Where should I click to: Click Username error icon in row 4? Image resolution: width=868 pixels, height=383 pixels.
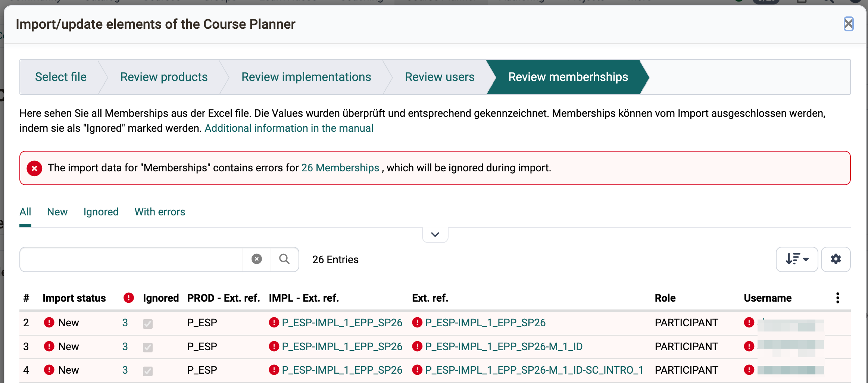tap(749, 370)
